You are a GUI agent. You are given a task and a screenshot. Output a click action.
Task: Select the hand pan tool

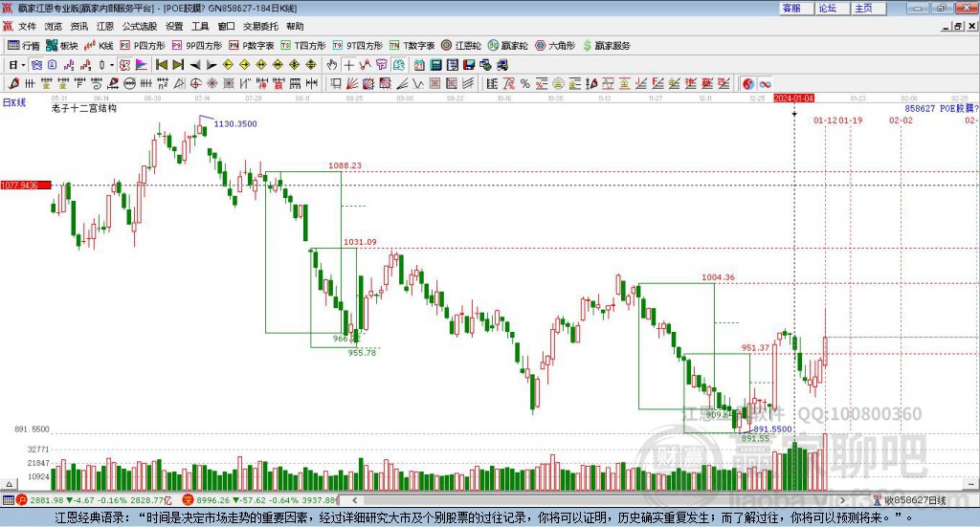coord(332,65)
